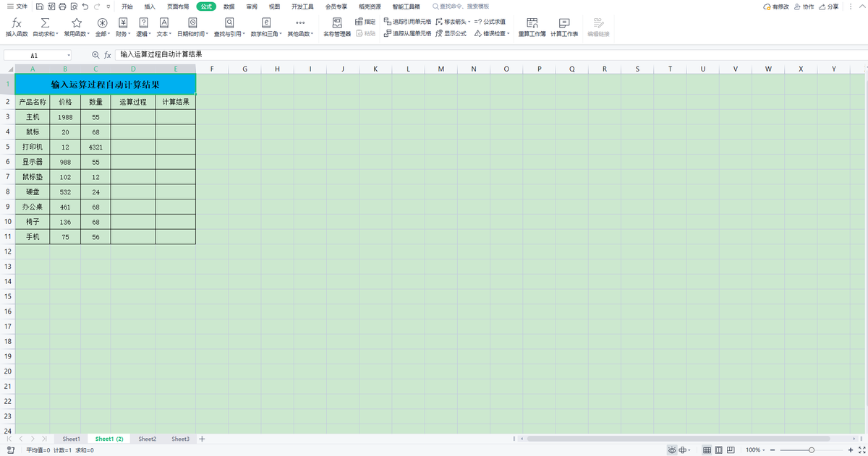This screenshot has width=868, height=456.
Task: Open 日期和时间 functions icon
Action: [192, 23]
